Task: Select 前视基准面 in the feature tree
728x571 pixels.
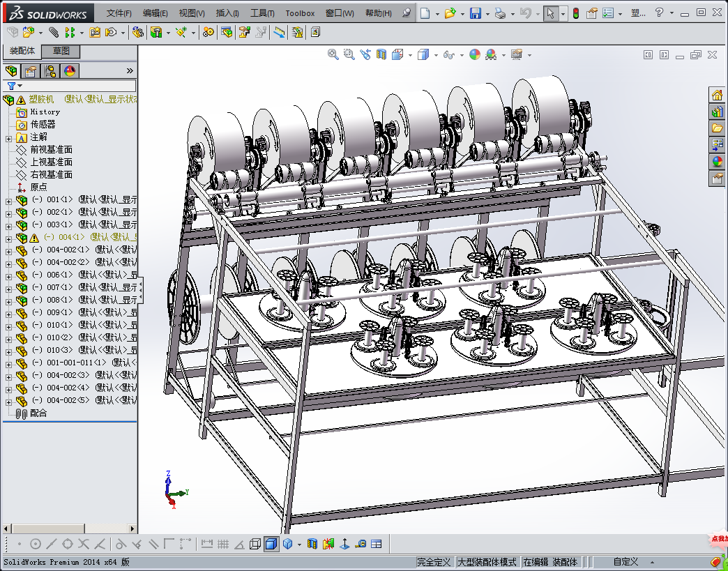Action: point(51,150)
